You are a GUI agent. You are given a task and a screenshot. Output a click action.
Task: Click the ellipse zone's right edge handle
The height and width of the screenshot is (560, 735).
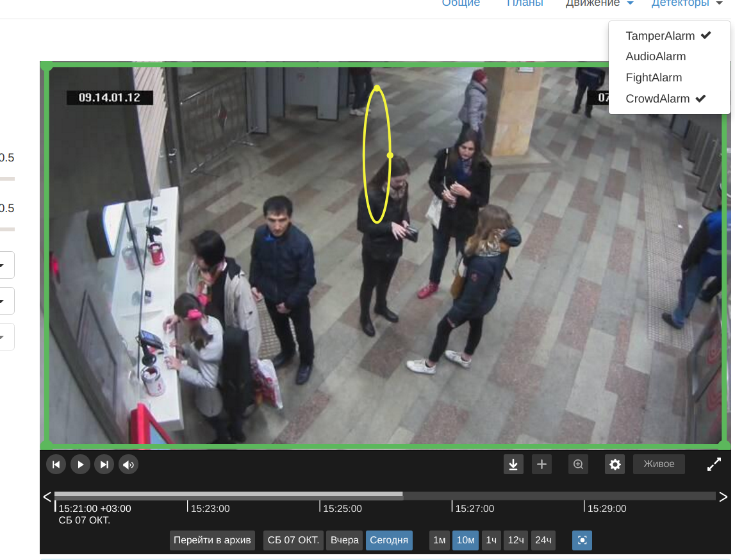(x=390, y=155)
